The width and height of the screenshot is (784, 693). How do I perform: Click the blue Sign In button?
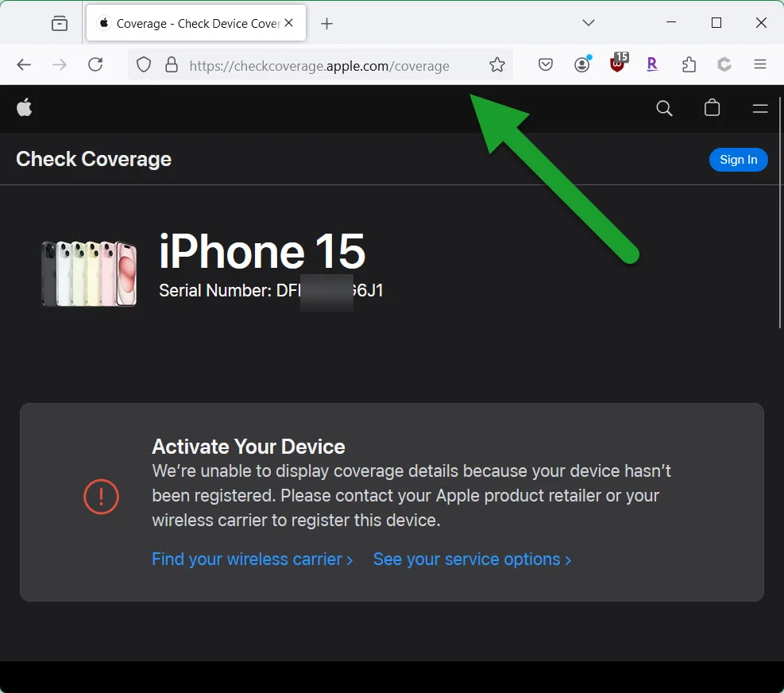(x=738, y=160)
